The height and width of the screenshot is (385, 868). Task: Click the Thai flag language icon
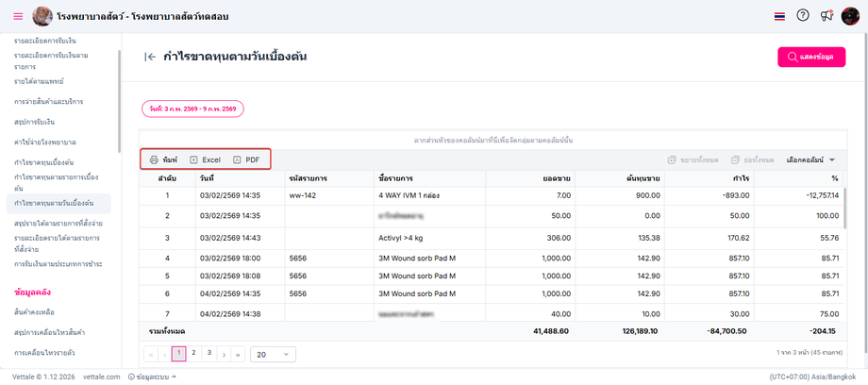[x=779, y=16]
